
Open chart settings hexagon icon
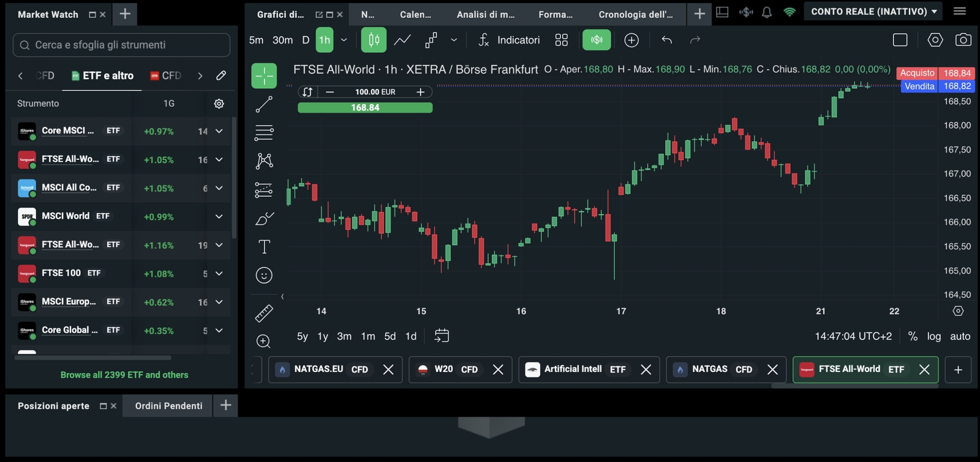tap(935, 40)
